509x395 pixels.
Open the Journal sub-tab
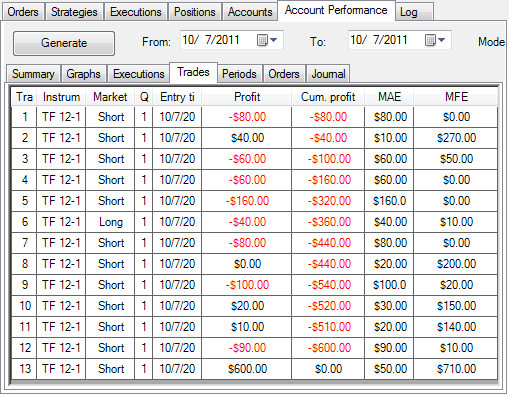(328, 74)
